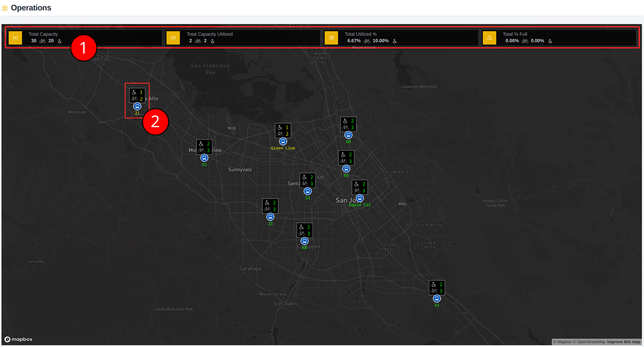Click the bus marker numbered 42 near Los Gatos
The width and height of the screenshot is (644, 347).
coord(436,298)
